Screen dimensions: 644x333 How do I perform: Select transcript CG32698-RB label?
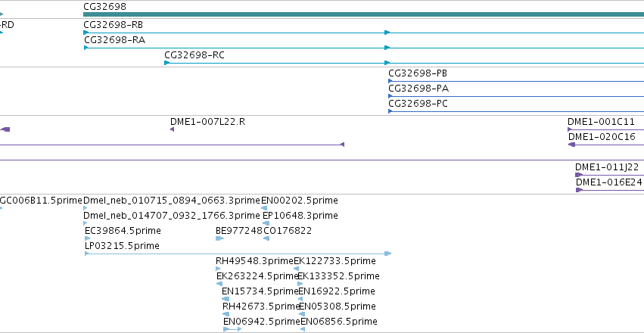point(113,25)
